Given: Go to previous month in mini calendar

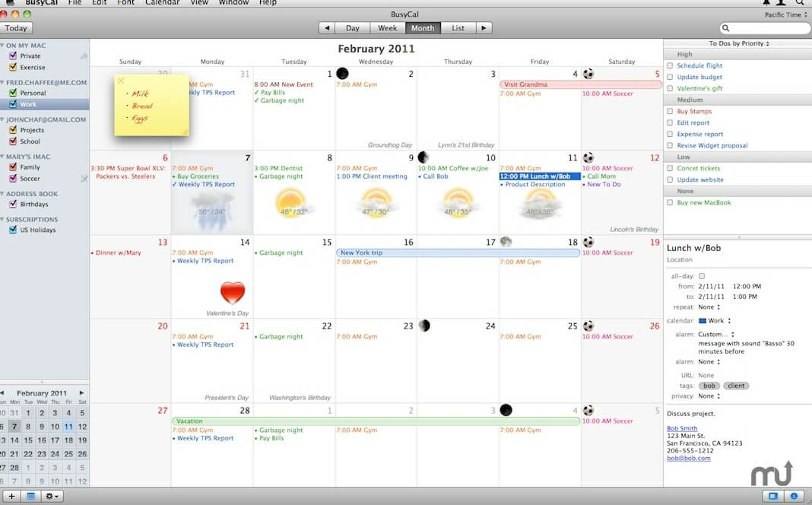Looking at the screenshot, I should tap(2, 392).
